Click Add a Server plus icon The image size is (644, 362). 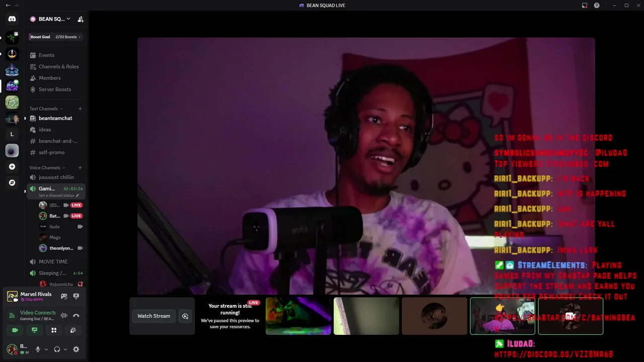tap(12, 166)
